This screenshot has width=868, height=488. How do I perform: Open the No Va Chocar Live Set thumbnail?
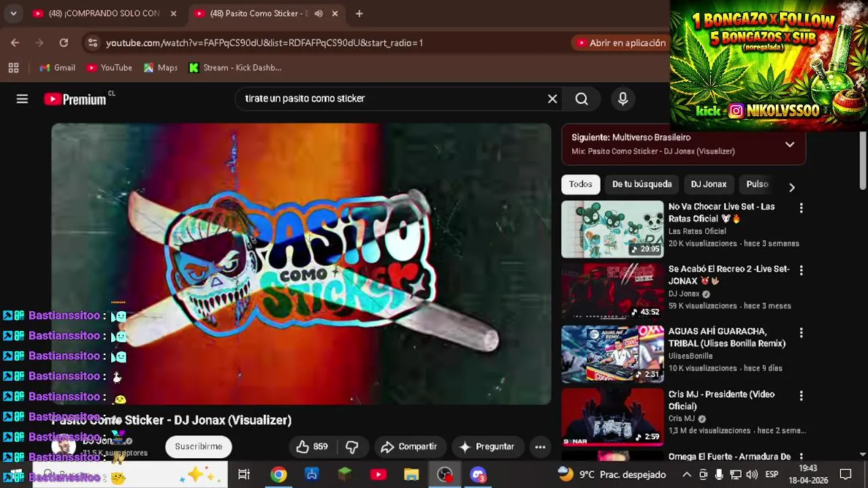[612, 229]
